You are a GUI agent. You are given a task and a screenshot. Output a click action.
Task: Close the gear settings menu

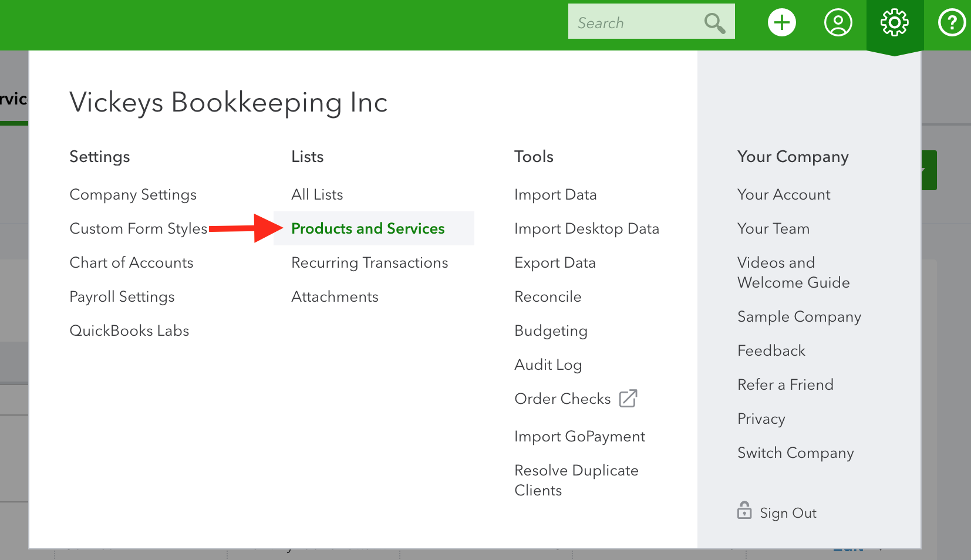[x=894, y=23]
